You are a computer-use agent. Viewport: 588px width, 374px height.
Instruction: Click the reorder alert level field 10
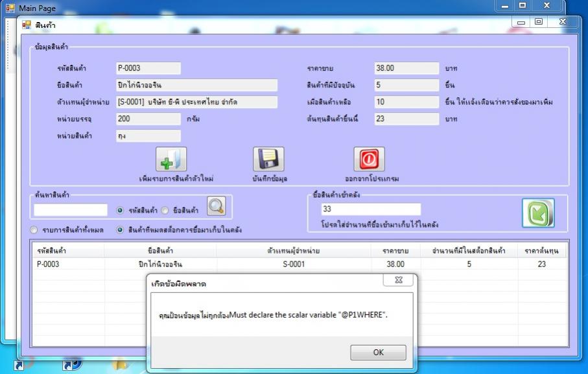coord(406,102)
